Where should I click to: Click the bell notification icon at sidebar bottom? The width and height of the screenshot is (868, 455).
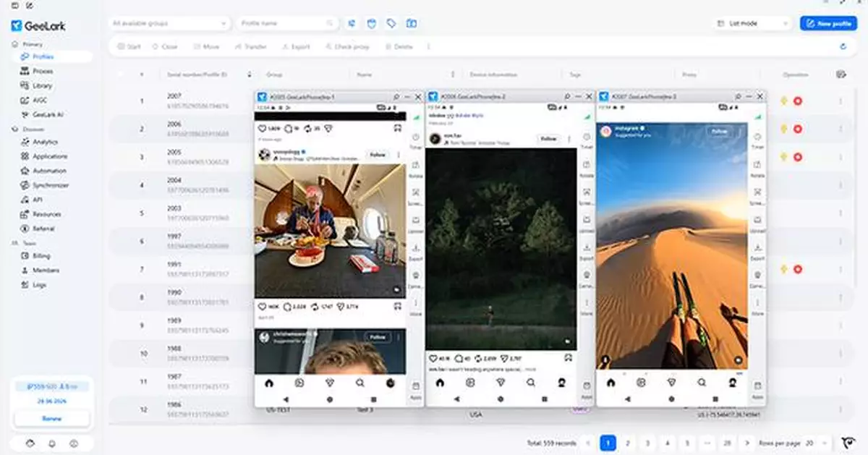52,443
